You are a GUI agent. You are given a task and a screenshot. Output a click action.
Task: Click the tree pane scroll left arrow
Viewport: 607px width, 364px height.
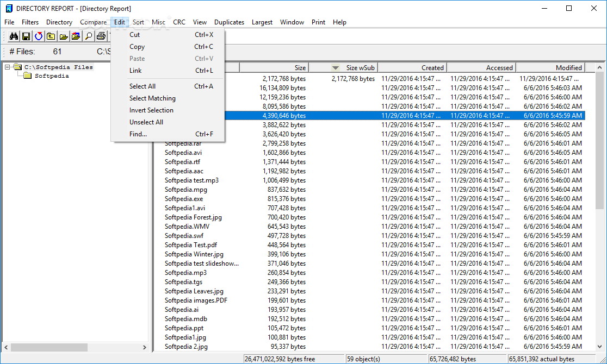pos(6,347)
